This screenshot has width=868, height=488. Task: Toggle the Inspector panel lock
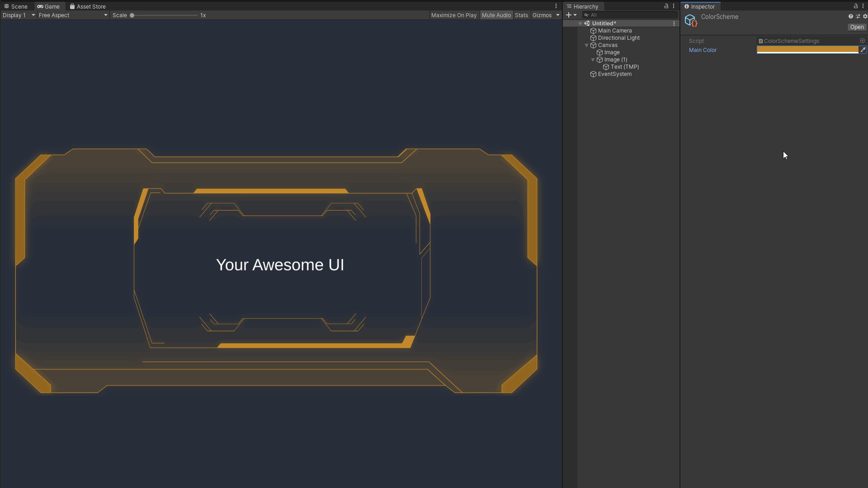855,6
